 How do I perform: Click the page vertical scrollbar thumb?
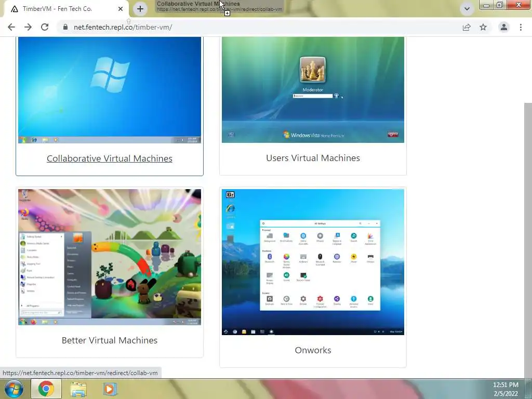pos(528,240)
